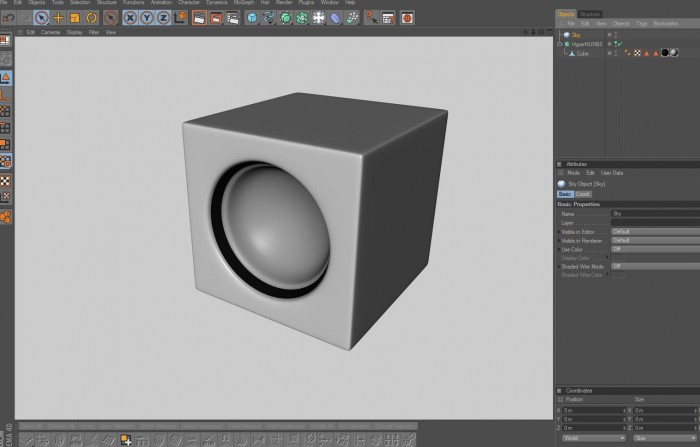Open the HyperNURBS generator icon
This screenshot has height=447, width=700.
click(285, 18)
